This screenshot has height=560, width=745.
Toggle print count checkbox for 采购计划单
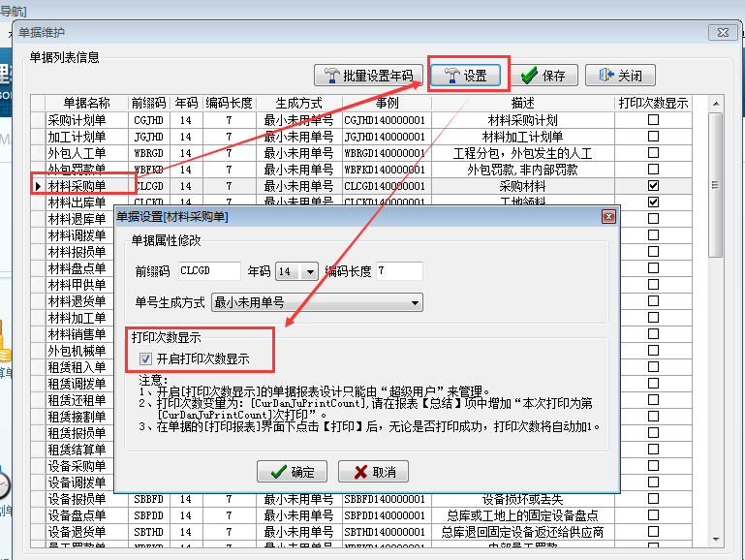tap(654, 120)
